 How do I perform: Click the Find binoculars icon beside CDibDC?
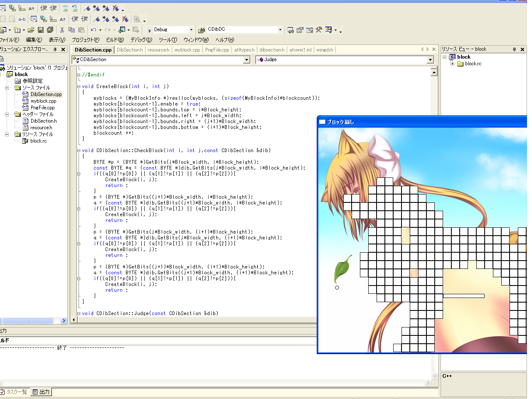click(x=202, y=30)
